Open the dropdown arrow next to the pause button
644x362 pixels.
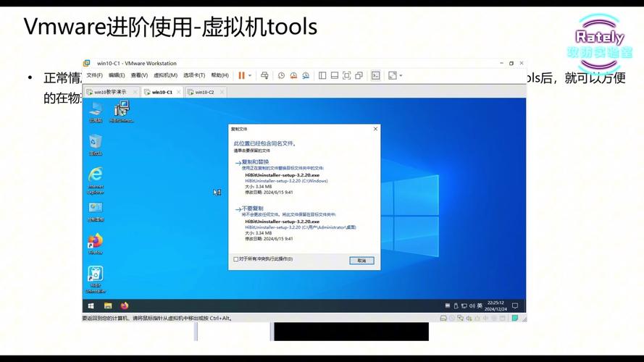250,75
